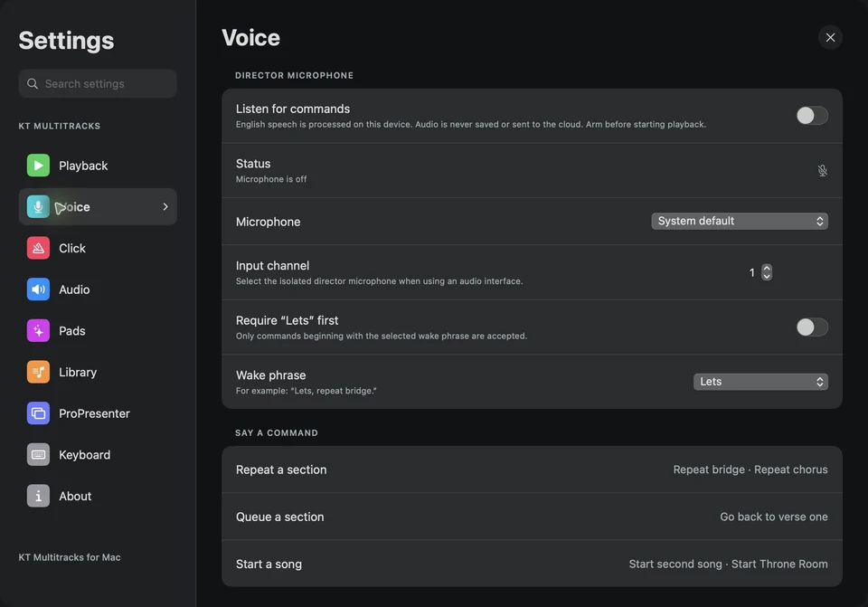Click the gray Keyboard icon
The image size is (868, 607).
point(38,455)
